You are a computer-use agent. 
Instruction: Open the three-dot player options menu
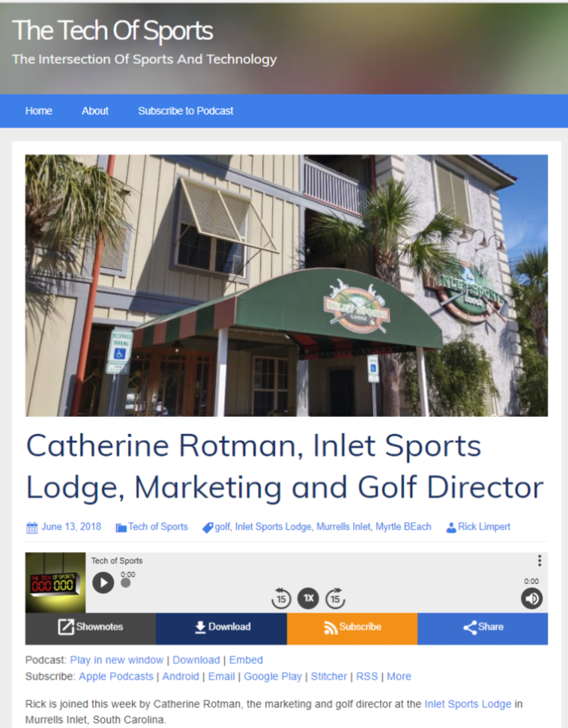540,560
